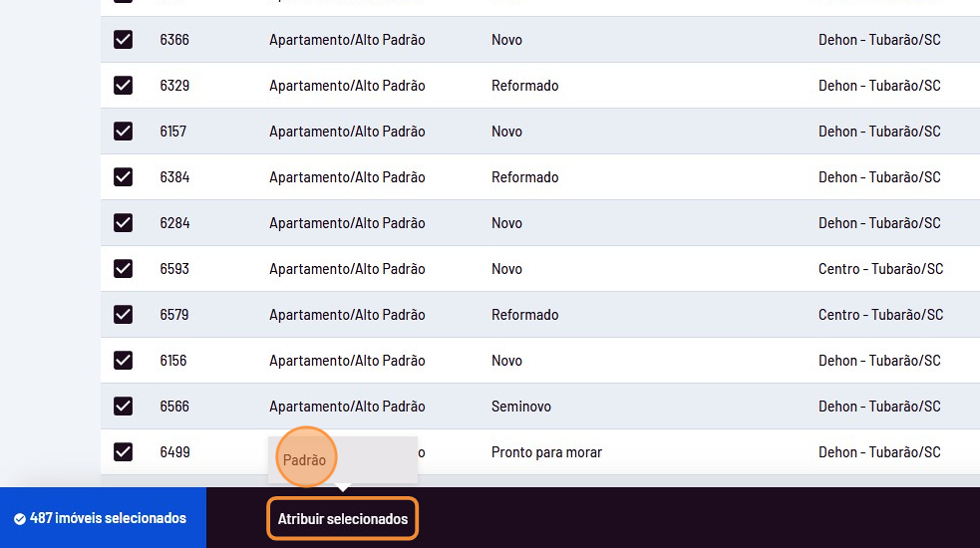
Task: Uncheck the checkbox for property 6366
Action: coord(123,40)
